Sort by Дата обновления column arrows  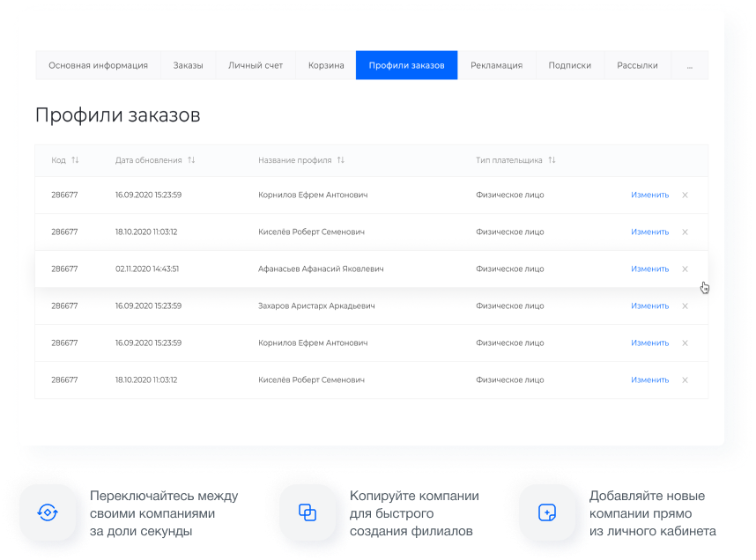click(191, 160)
